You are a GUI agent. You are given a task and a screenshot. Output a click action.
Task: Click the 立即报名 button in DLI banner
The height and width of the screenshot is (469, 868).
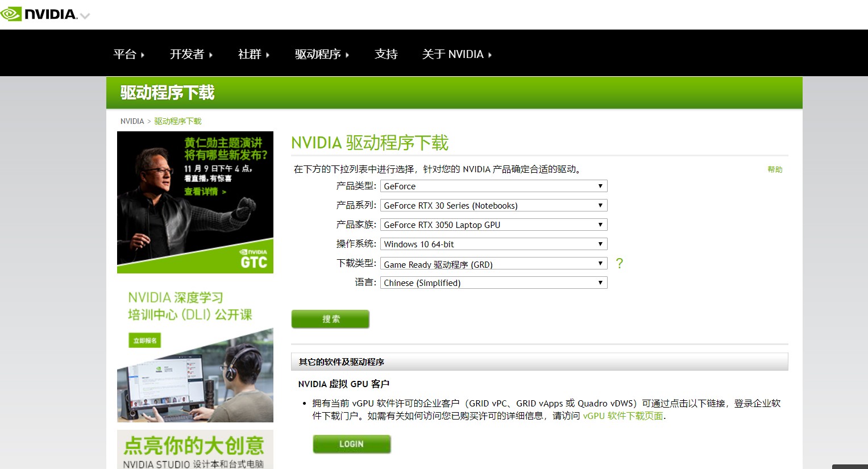(x=145, y=341)
